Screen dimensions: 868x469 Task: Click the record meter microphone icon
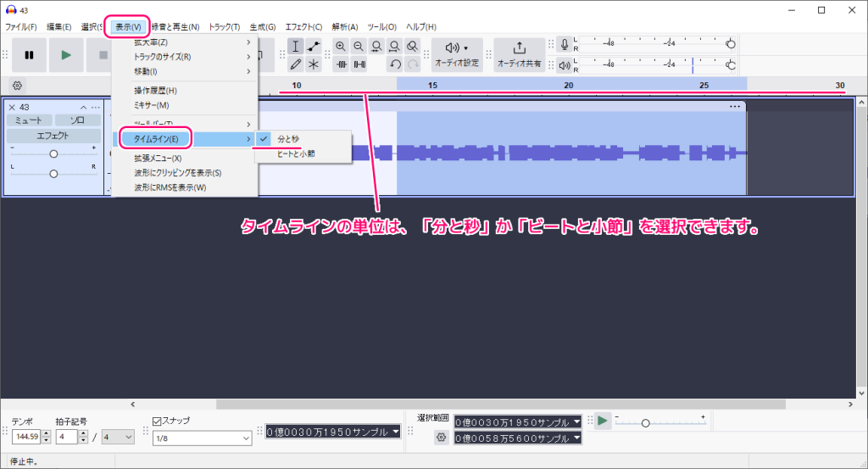564,45
